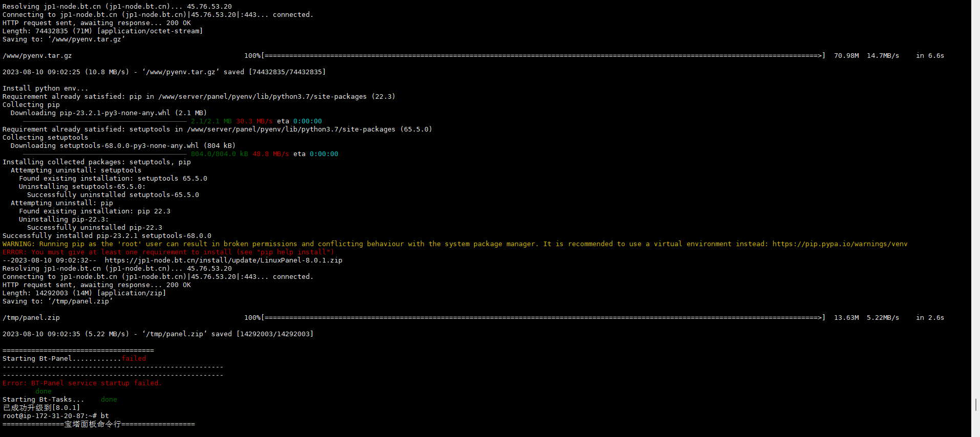Viewport: 980px width, 437px height.
Task: Click the 'Collecting pip' line
Action: (31, 105)
